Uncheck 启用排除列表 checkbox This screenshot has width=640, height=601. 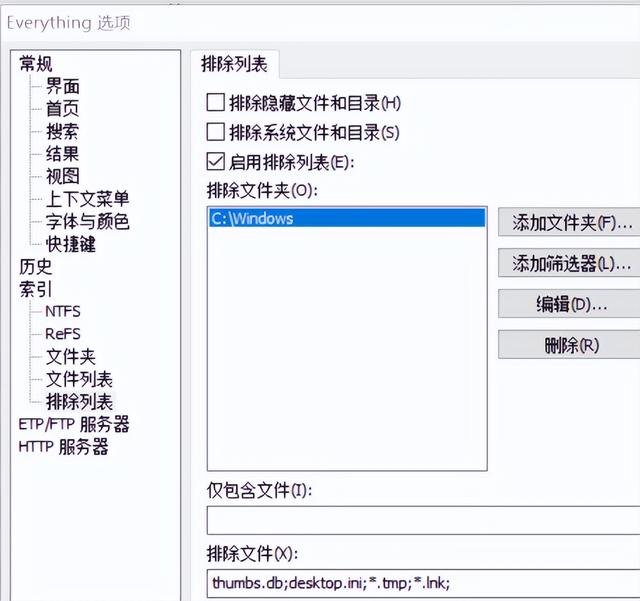[215, 160]
